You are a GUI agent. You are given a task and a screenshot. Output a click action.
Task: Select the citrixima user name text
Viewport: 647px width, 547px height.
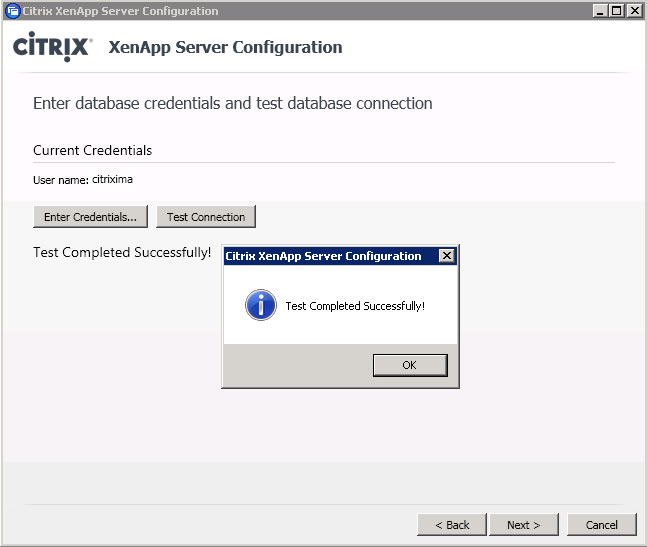tap(112, 179)
